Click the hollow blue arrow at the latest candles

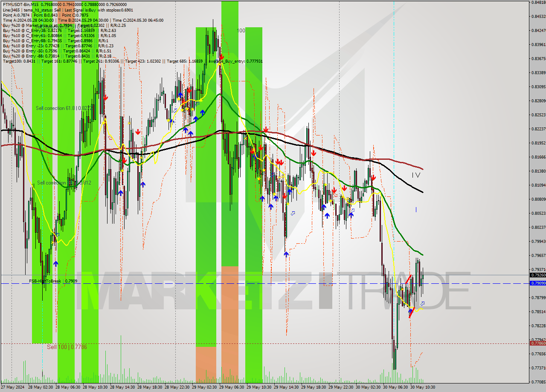click(422, 303)
